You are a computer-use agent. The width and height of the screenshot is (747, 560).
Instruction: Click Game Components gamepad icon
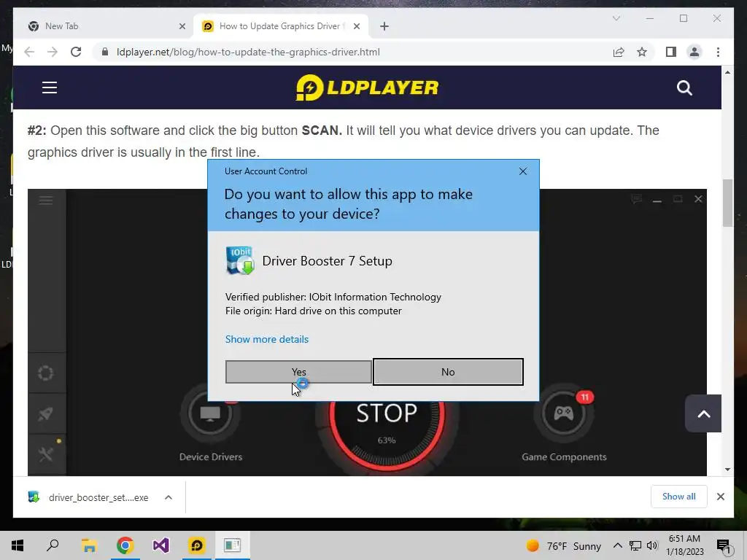click(x=563, y=413)
